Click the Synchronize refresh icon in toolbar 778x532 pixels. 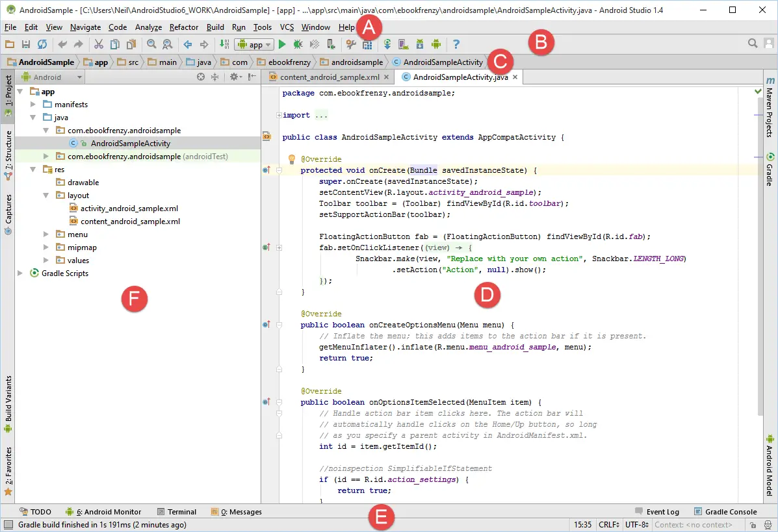tap(42, 44)
